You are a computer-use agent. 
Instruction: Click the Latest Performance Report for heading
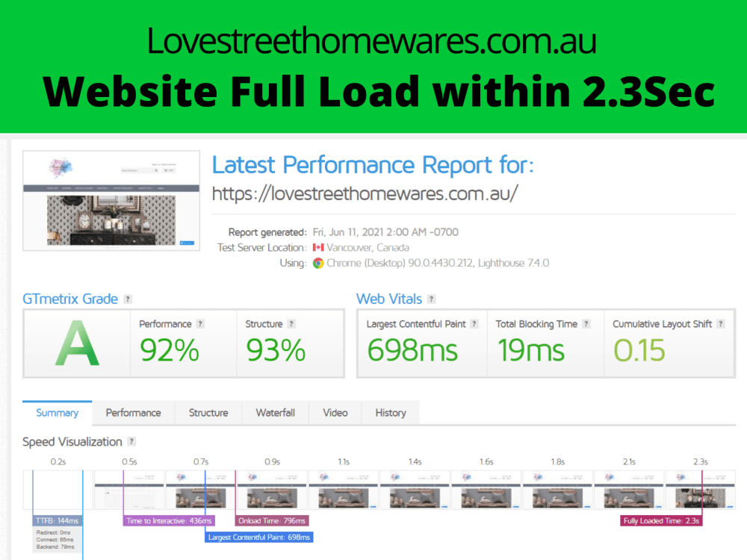(x=373, y=165)
